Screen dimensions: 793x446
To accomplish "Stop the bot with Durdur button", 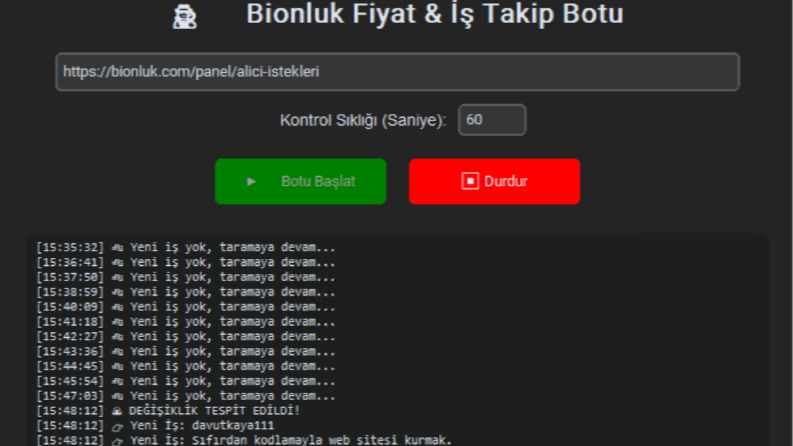I will point(494,181).
